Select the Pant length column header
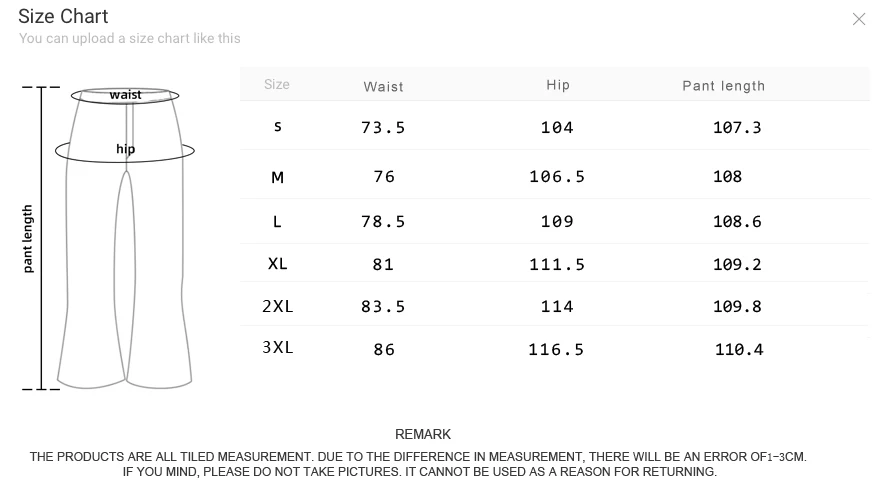This screenshot has width=882, height=500. tap(723, 86)
